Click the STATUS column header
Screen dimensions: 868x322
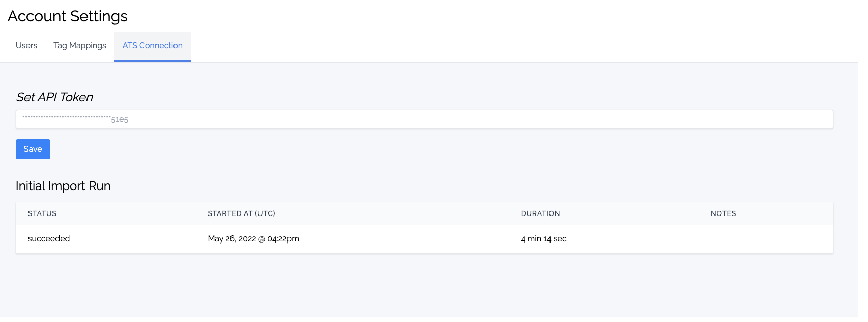tap(42, 213)
